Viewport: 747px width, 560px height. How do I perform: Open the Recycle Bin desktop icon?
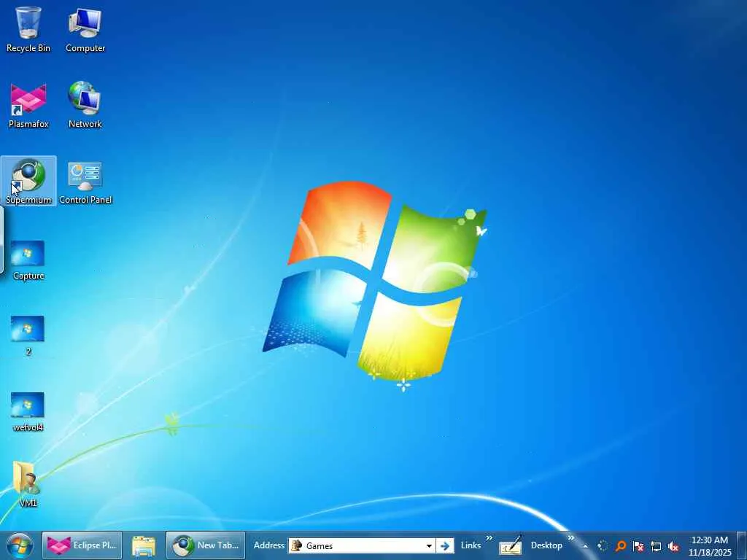pos(28,29)
